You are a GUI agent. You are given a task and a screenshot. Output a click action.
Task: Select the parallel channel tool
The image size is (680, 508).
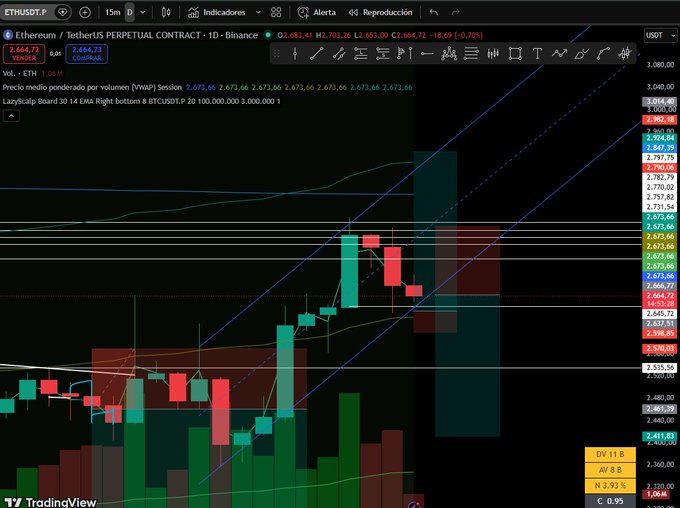pyautogui.click(x=339, y=54)
